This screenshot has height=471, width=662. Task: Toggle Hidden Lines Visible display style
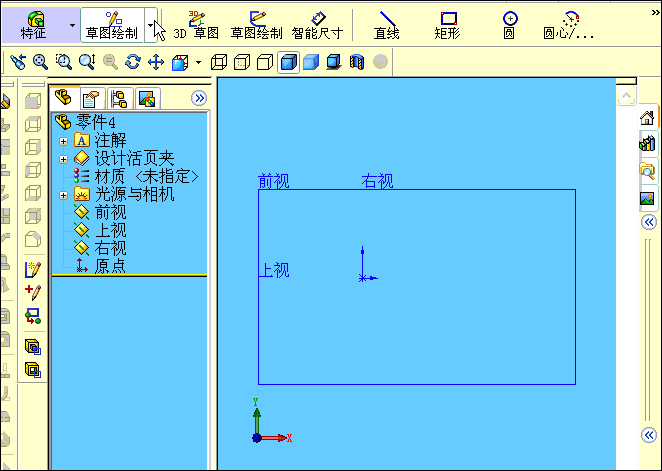[x=242, y=62]
